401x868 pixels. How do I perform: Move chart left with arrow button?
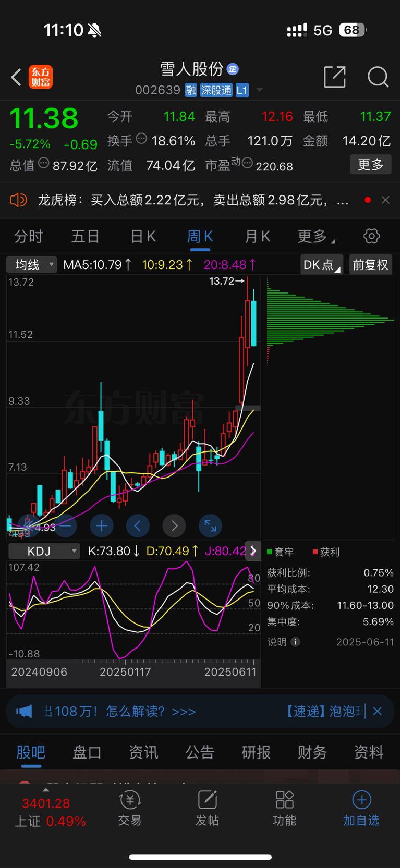(138, 526)
